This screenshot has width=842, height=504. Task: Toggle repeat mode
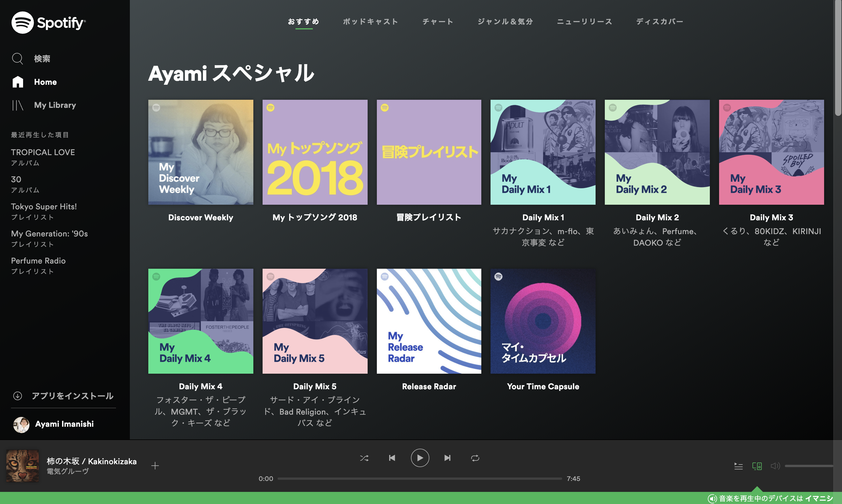475,458
